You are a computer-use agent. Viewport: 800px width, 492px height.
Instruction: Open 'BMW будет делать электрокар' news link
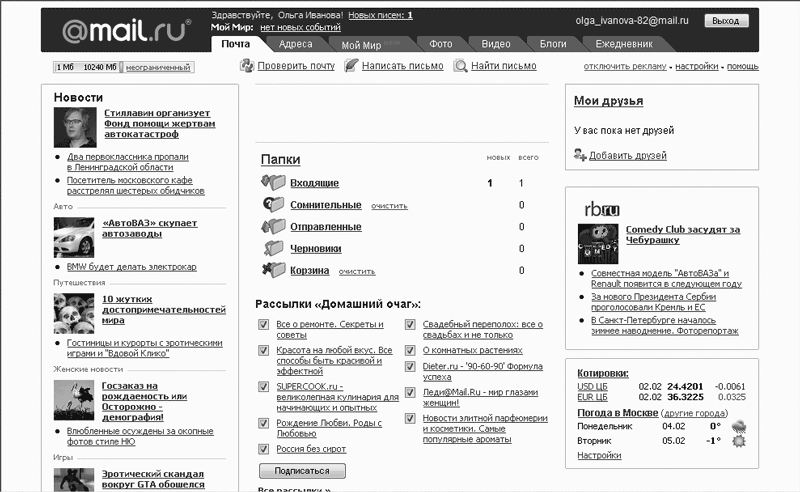[x=132, y=267]
